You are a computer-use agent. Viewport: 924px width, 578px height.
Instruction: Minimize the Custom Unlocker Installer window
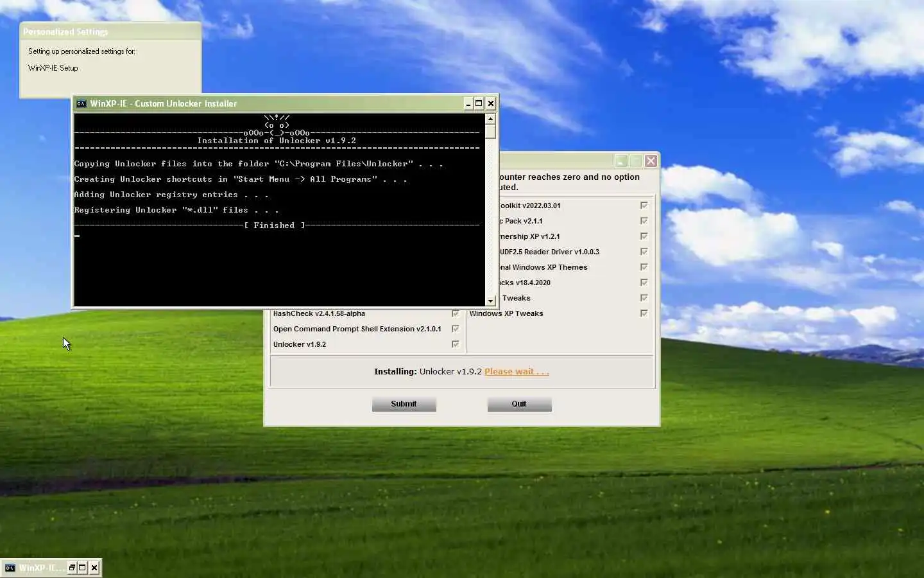point(468,103)
